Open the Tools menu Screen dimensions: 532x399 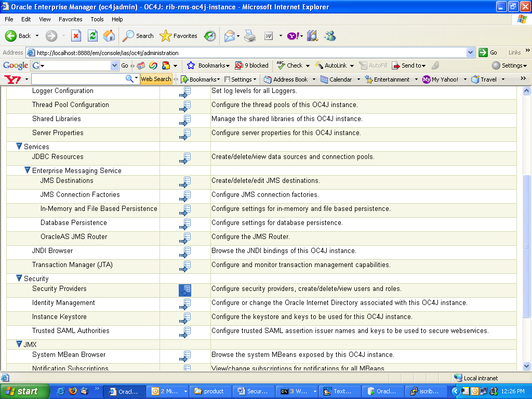point(97,19)
